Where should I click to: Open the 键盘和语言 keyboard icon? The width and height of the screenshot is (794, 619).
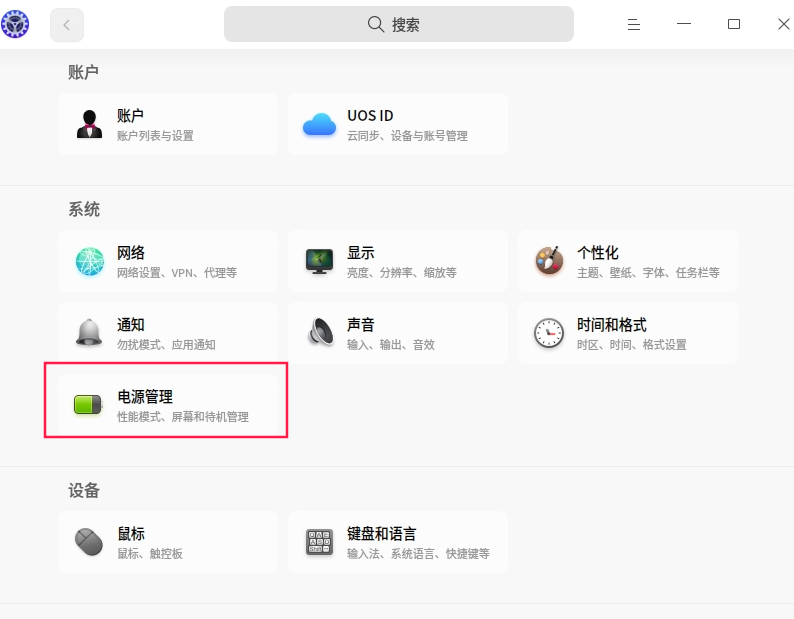pyautogui.click(x=320, y=542)
